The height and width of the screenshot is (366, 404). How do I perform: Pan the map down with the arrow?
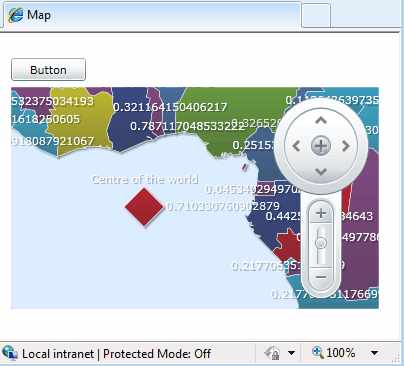tap(321, 172)
